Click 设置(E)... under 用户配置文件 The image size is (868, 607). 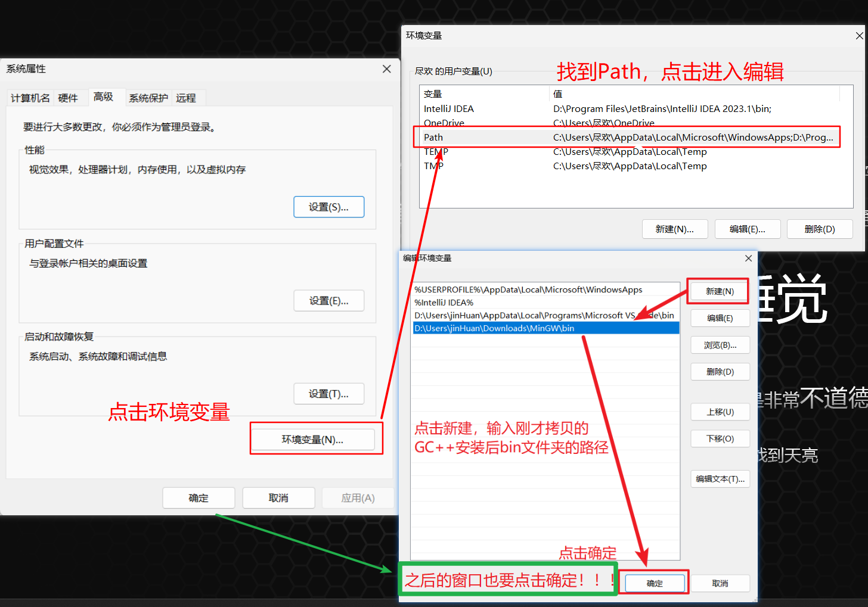pos(328,301)
